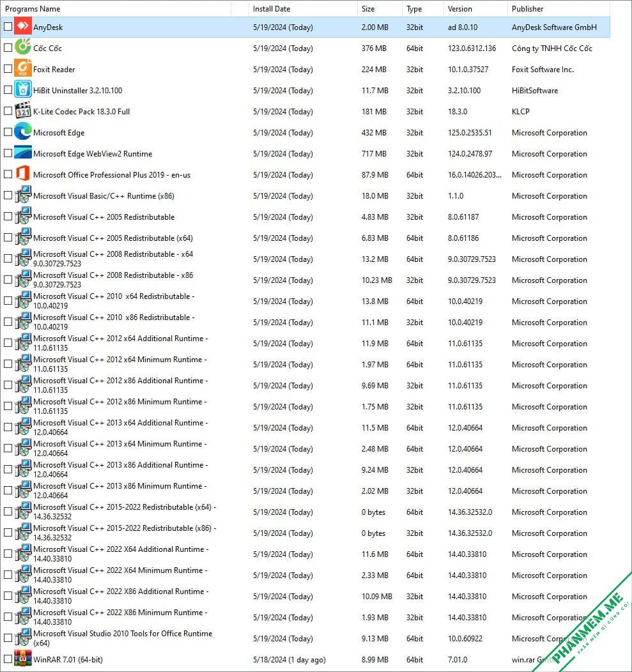Click icon of Visual C++ 2022 X86 Minimum Runtime
This screenshot has height=672, width=632.
click(x=23, y=616)
